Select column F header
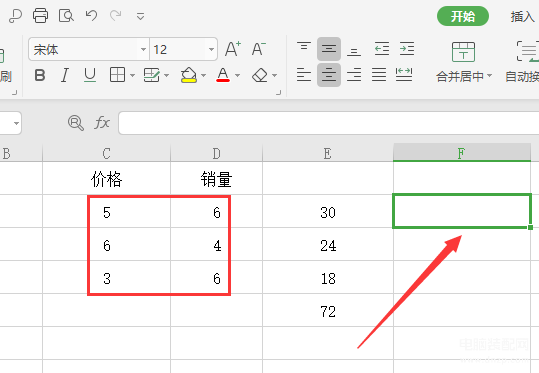This screenshot has width=539, height=373. coord(462,153)
